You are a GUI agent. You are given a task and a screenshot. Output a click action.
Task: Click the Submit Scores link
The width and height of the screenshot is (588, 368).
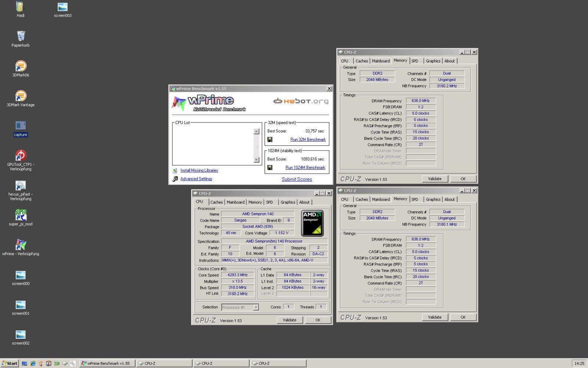pyautogui.click(x=297, y=179)
